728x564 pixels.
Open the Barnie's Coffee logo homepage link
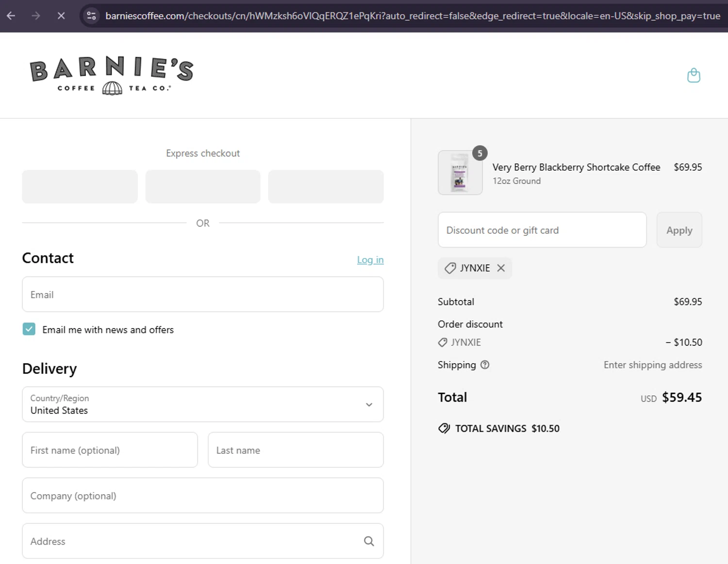coord(112,76)
